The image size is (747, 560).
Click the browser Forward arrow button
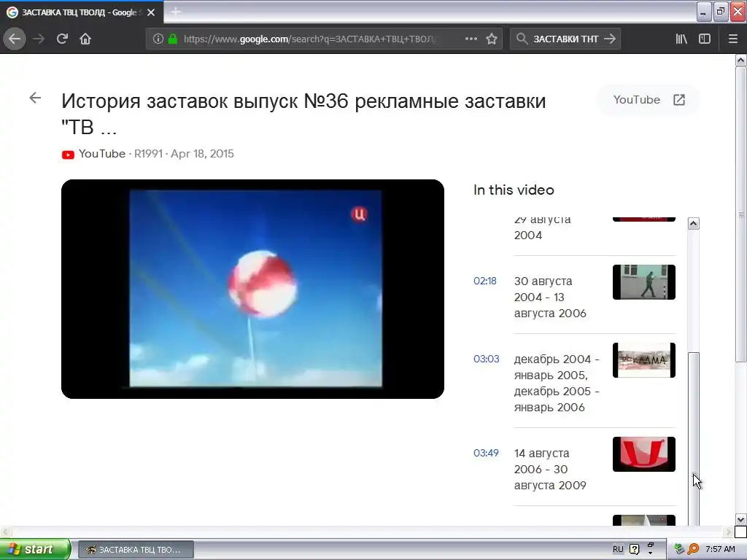[x=39, y=39]
